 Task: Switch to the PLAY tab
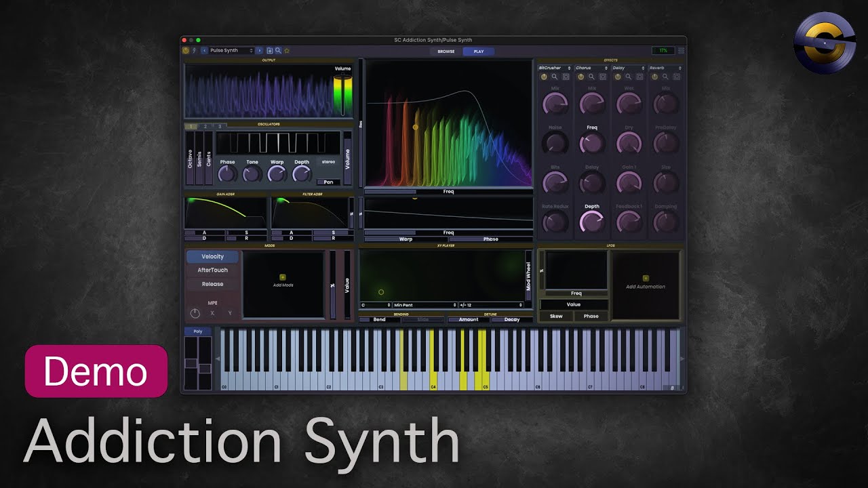[x=479, y=52]
